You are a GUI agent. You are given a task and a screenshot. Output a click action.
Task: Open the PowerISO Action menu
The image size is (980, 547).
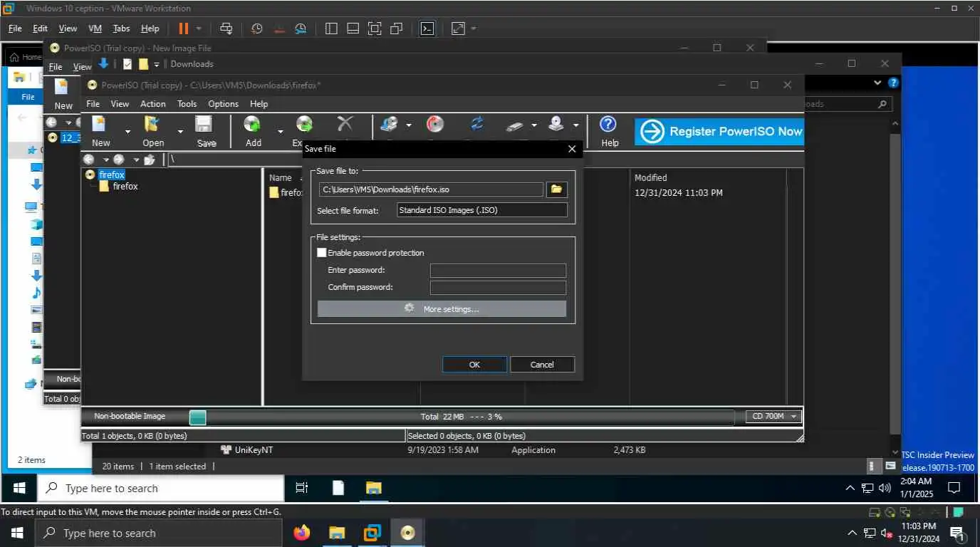152,104
